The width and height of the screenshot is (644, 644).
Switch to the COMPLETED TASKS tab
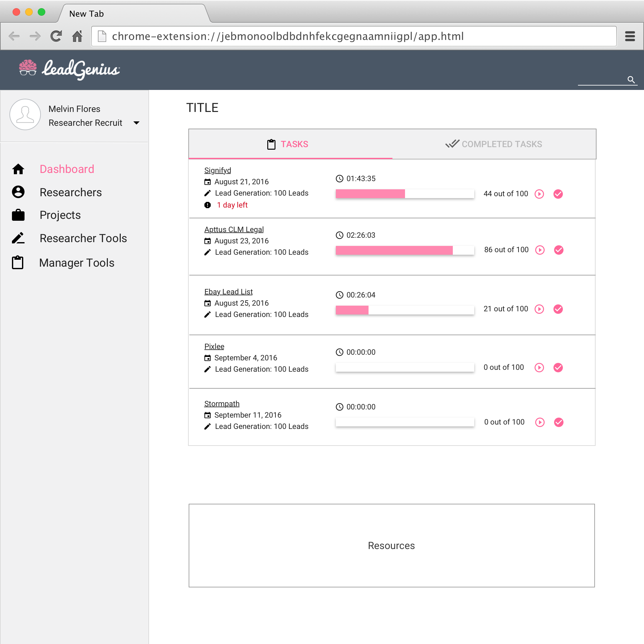pyautogui.click(x=494, y=144)
